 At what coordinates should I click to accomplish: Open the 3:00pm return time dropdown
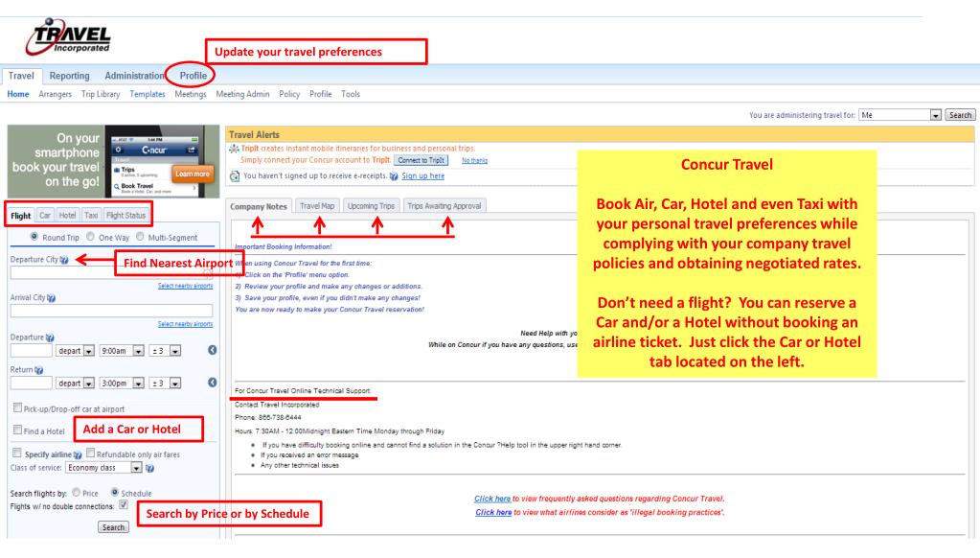(122, 383)
